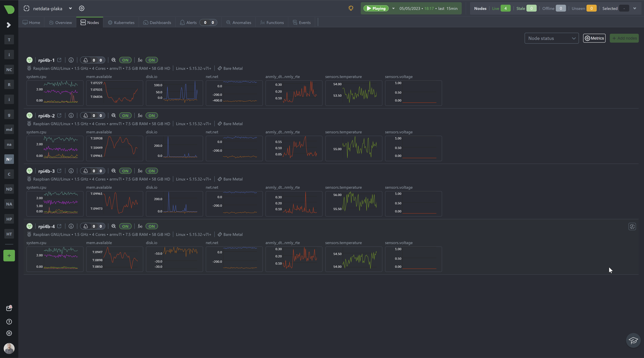Create a new space with the plus icon
This screenshot has width=644, height=358.
pyautogui.click(x=9, y=255)
